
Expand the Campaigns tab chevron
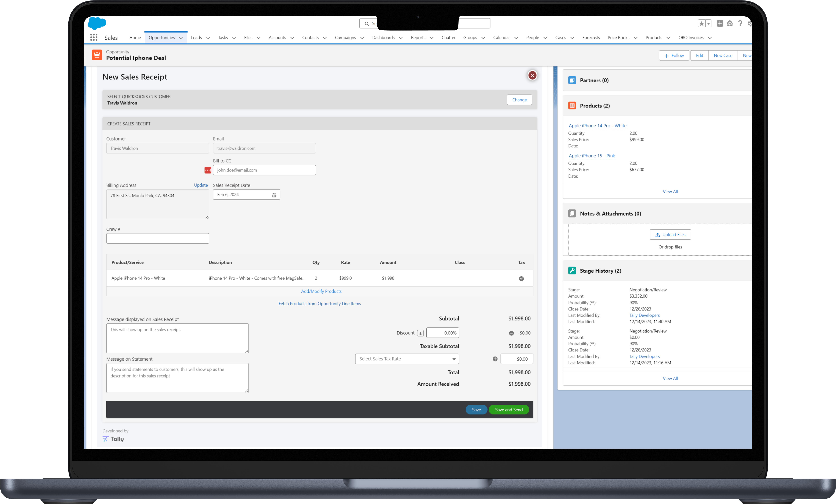(362, 38)
